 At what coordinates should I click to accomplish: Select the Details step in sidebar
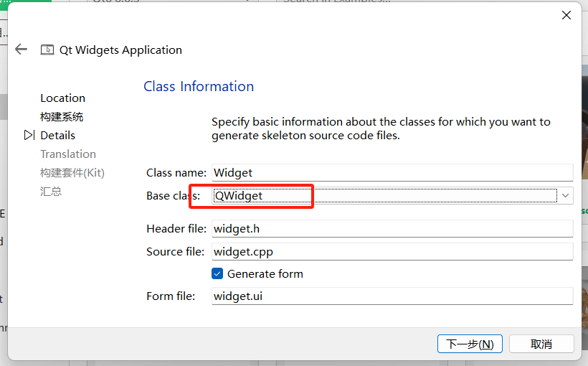(x=58, y=135)
